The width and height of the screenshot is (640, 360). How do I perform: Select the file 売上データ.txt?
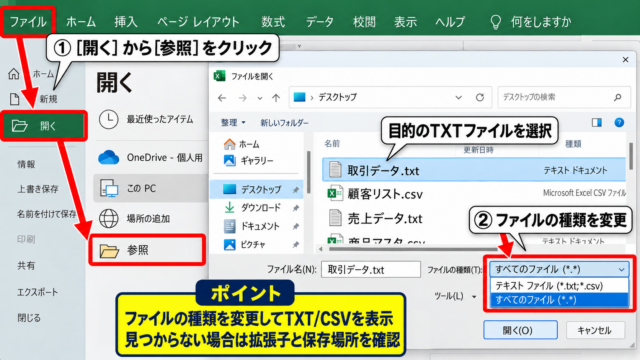coord(384,218)
